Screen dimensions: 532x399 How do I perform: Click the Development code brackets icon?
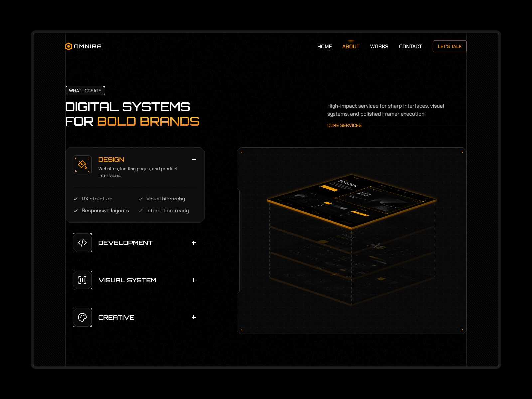82,243
